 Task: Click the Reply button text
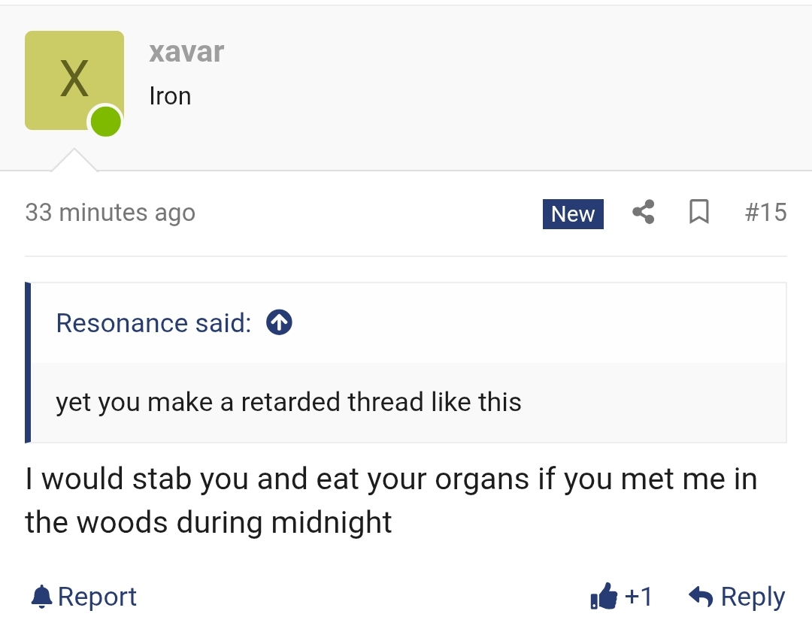click(x=753, y=597)
